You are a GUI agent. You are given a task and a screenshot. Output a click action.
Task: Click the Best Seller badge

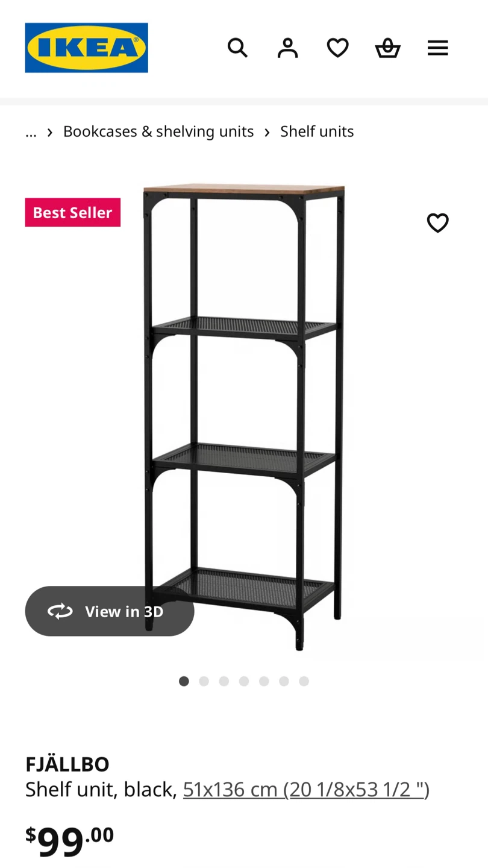pos(73,212)
